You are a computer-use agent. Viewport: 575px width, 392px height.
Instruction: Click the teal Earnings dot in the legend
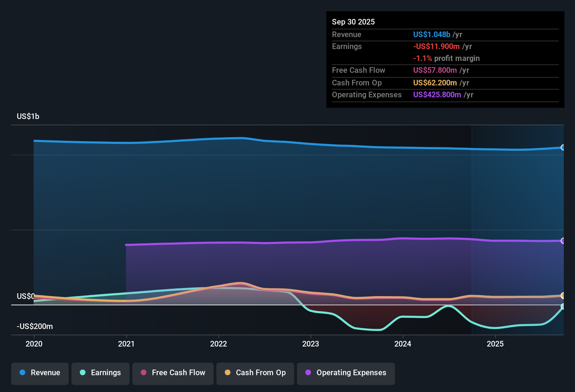pyautogui.click(x=83, y=373)
